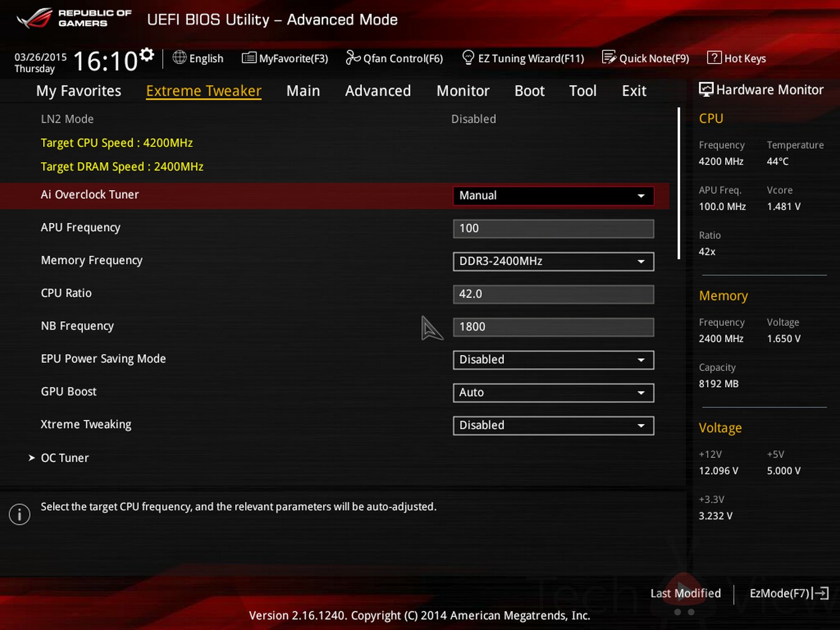Screen dimensions: 840x630
Task: Click the settings list scrollbar
Action: click(678, 183)
